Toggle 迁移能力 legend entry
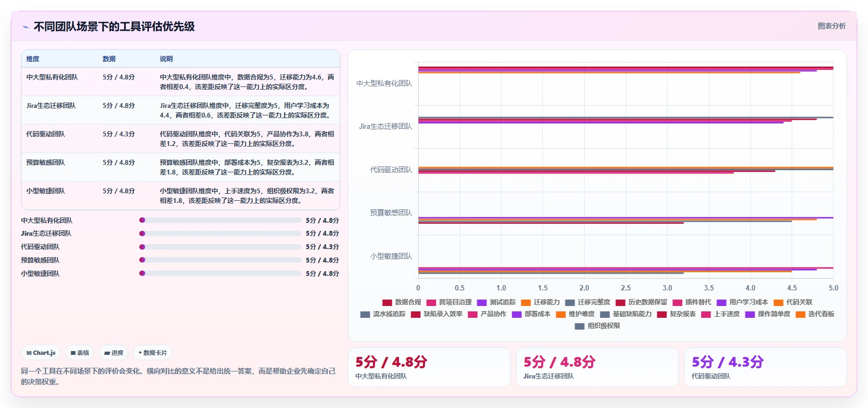 [x=540, y=302]
